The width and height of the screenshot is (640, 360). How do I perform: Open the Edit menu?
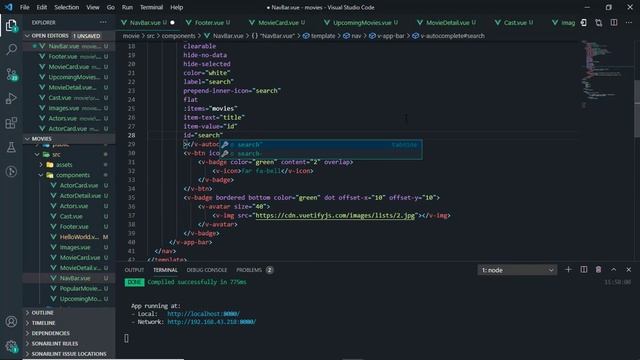(42, 7)
